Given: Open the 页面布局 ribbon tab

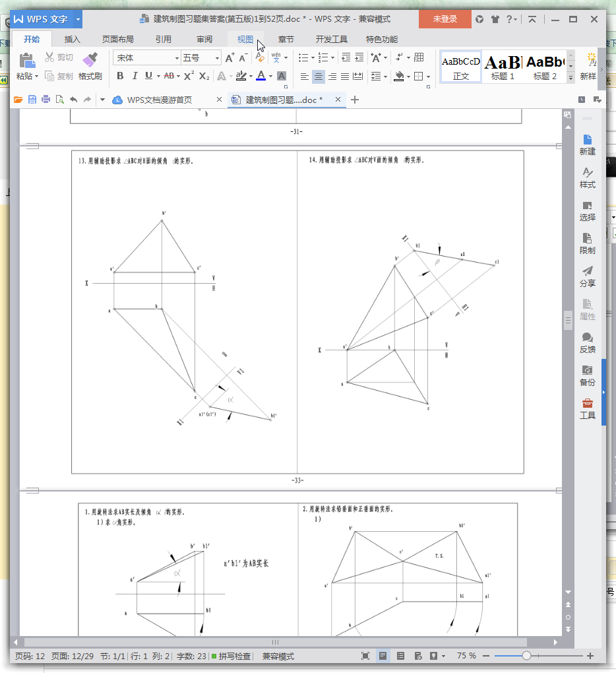Looking at the screenshot, I should [x=117, y=39].
